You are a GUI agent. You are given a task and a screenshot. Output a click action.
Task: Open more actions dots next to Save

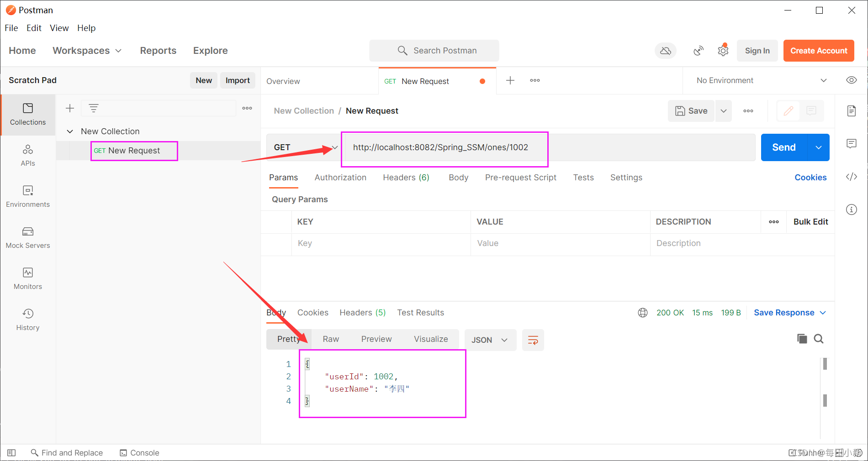[x=748, y=111]
